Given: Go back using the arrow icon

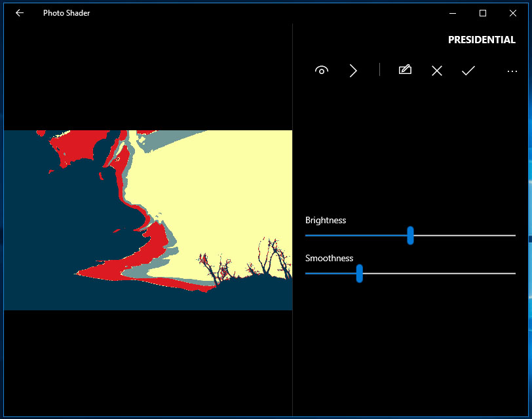Looking at the screenshot, I should point(20,13).
